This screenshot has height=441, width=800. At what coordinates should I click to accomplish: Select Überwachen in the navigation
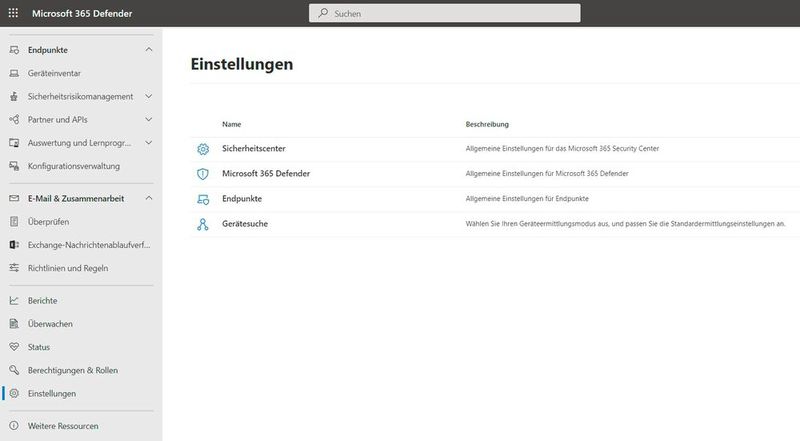(x=50, y=324)
